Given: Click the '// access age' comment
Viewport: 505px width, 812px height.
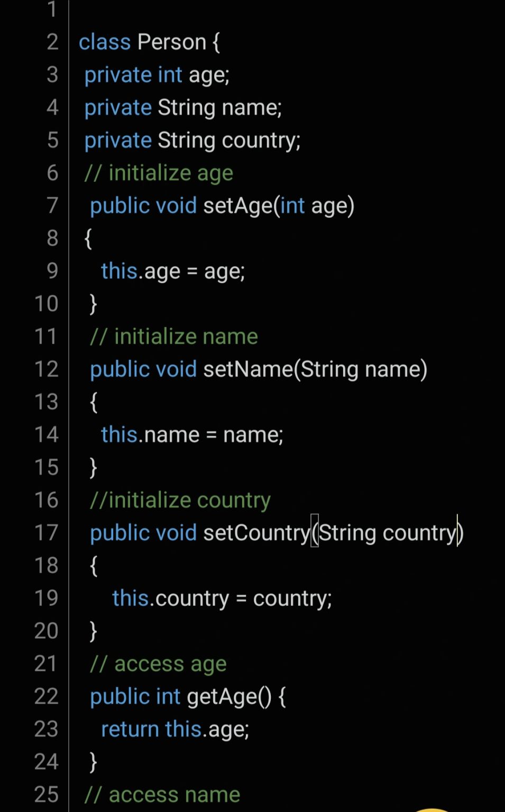Looking at the screenshot, I should tap(158, 664).
